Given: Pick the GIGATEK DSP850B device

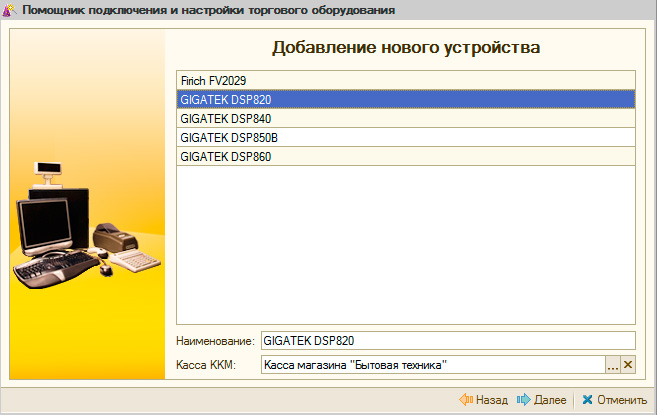Looking at the screenshot, I should (x=406, y=137).
